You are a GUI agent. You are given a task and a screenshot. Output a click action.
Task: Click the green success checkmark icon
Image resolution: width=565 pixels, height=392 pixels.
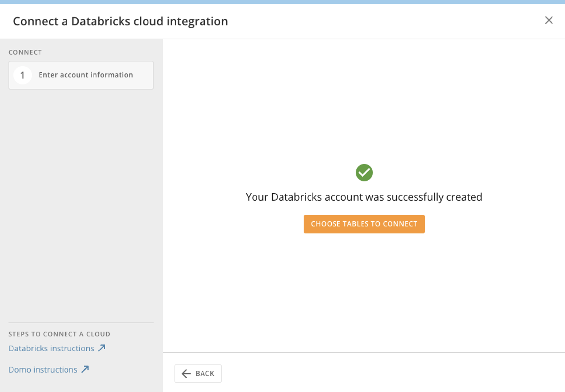point(364,172)
